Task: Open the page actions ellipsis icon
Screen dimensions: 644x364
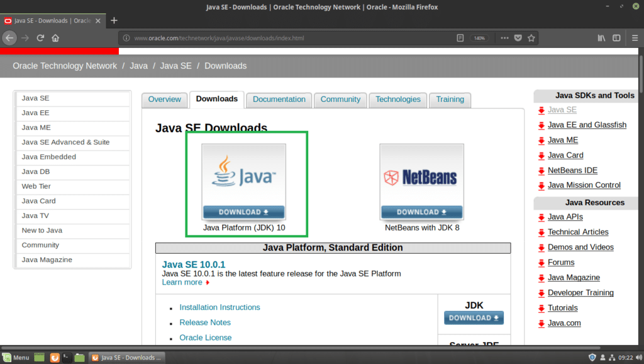Action: 504,37
